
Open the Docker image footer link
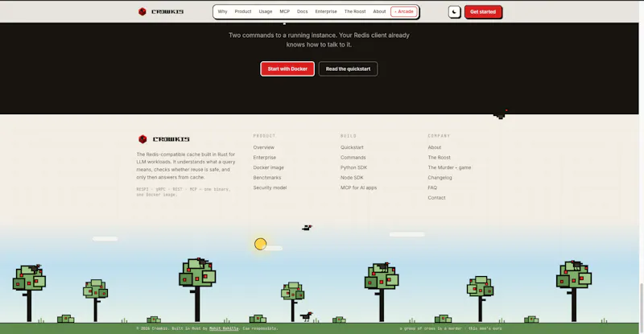pos(268,167)
